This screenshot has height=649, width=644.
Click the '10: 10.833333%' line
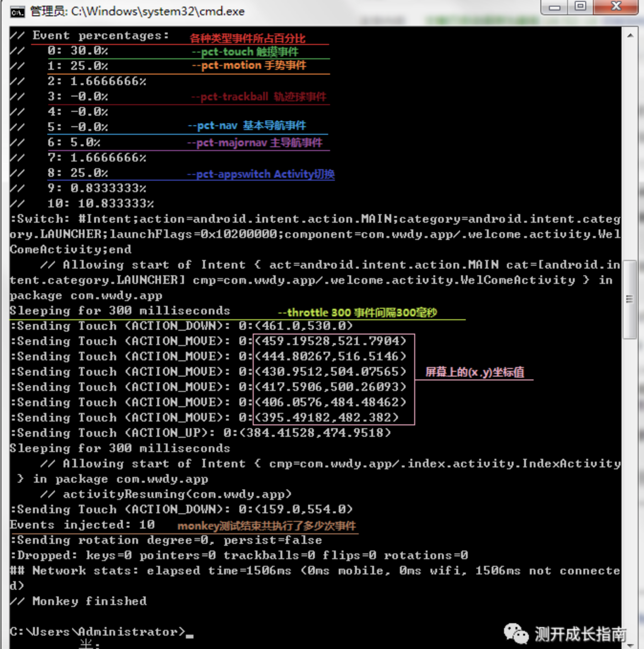click(82, 204)
